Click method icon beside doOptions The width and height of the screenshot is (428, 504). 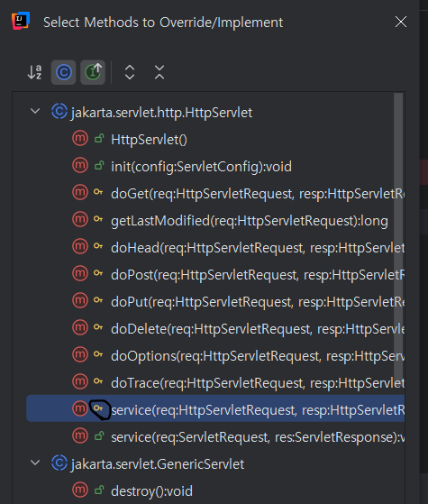tap(80, 354)
